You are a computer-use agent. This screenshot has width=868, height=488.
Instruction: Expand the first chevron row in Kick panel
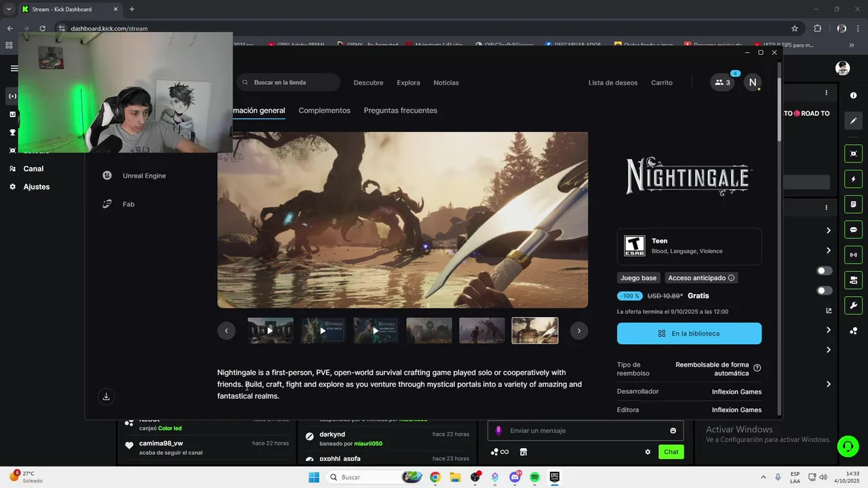[x=828, y=230]
